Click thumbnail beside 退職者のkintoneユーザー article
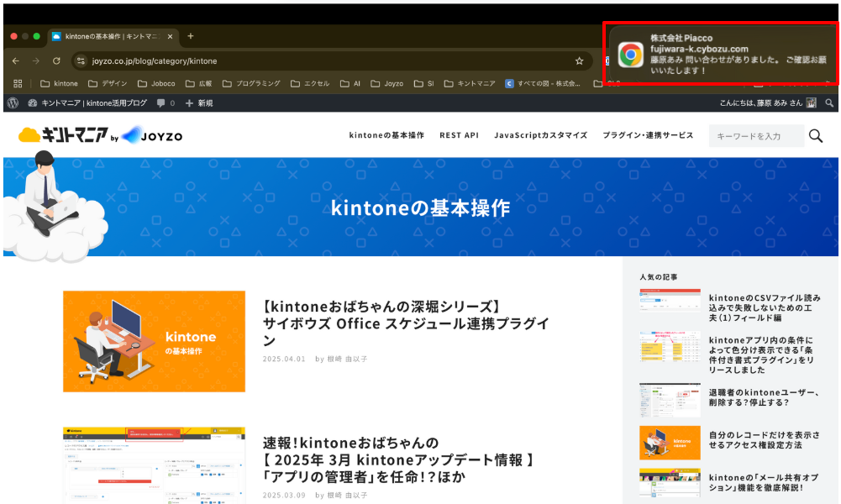The width and height of the screenshot is (841, 504). tap(670, 400)
